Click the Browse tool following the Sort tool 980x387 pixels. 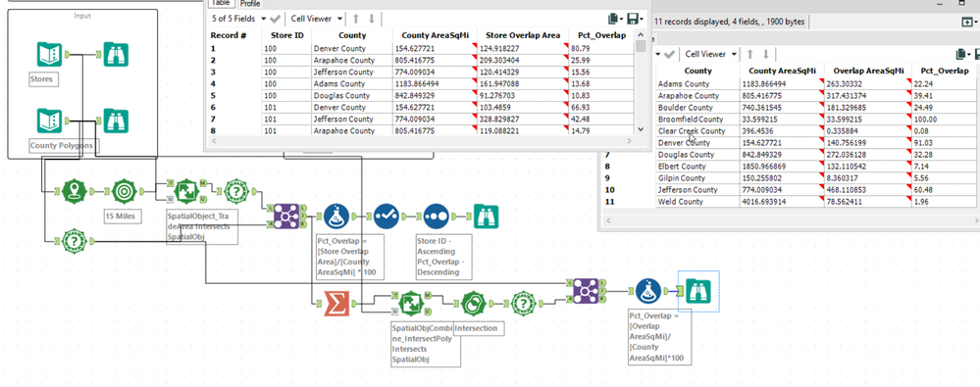(487, 216)
